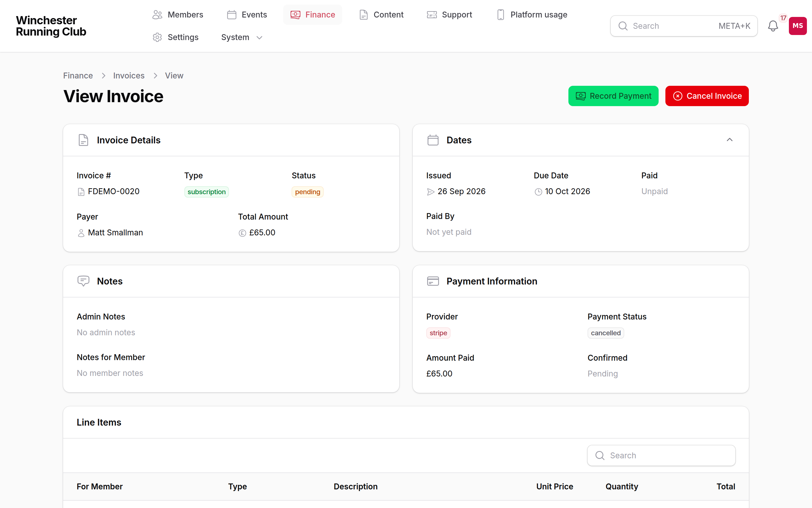Navigate to Content
This screenshot has width=812, height=508.
pos(381,15)
